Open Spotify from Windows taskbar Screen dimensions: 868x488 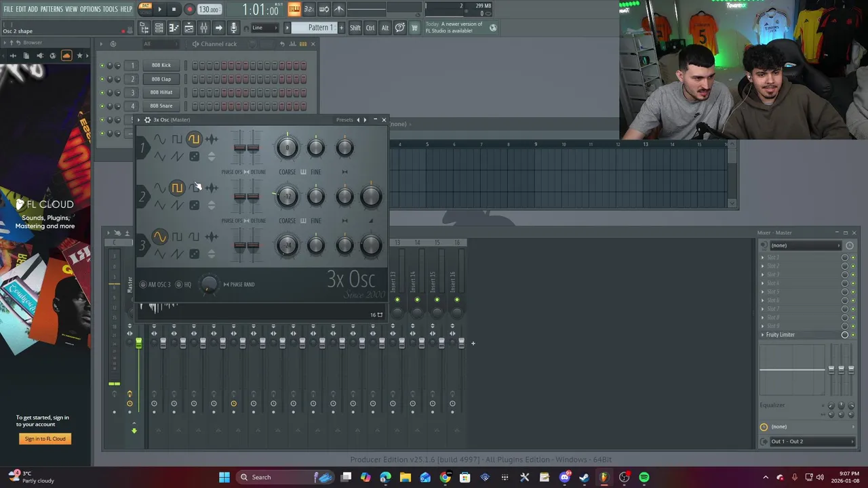(644, 477)
